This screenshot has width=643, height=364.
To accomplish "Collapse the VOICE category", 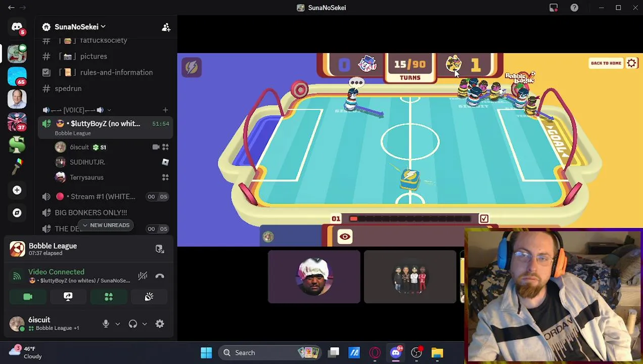I will 77,110.
